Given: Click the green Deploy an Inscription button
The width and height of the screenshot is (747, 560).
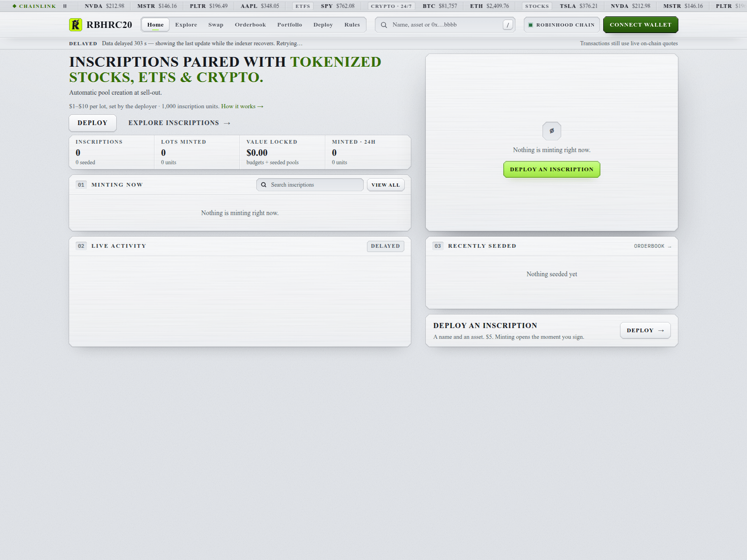Looking at the screenshot, I should (552, 169).
